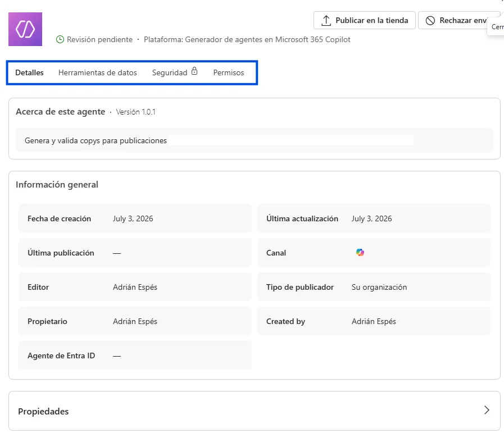Click the Fecha de creación July 3, 2026 value
This screenshot has width=504, height=433.
click(x=133, y=218)
